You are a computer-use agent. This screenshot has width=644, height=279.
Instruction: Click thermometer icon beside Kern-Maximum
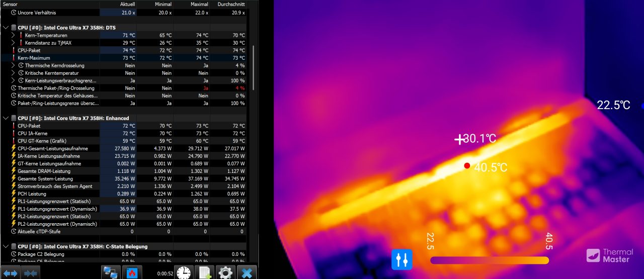click(x=14, y=58)
